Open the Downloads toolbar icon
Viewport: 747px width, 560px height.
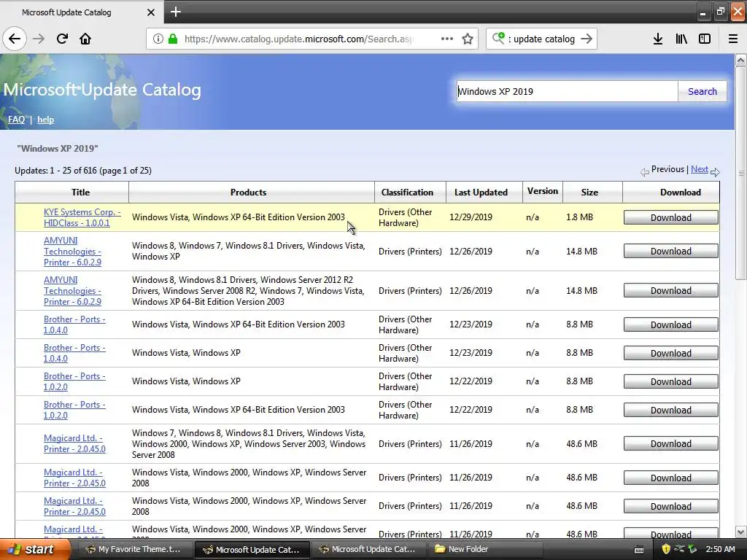(658, 39)
